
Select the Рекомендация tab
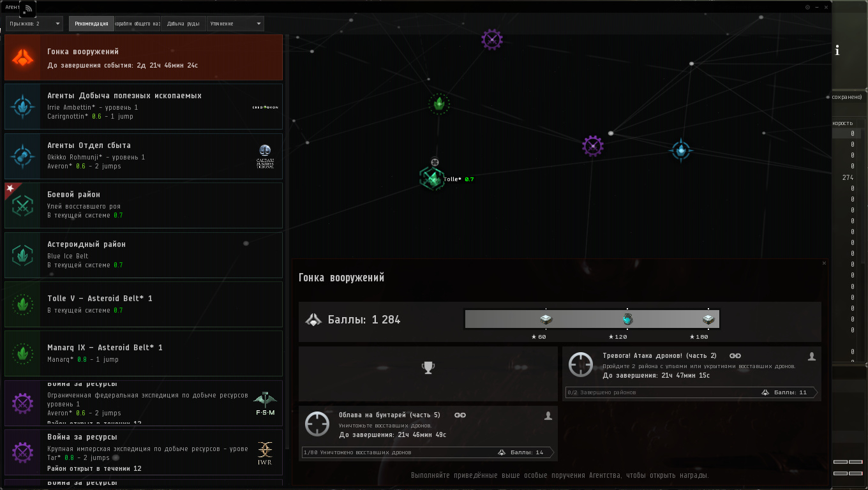91,24
